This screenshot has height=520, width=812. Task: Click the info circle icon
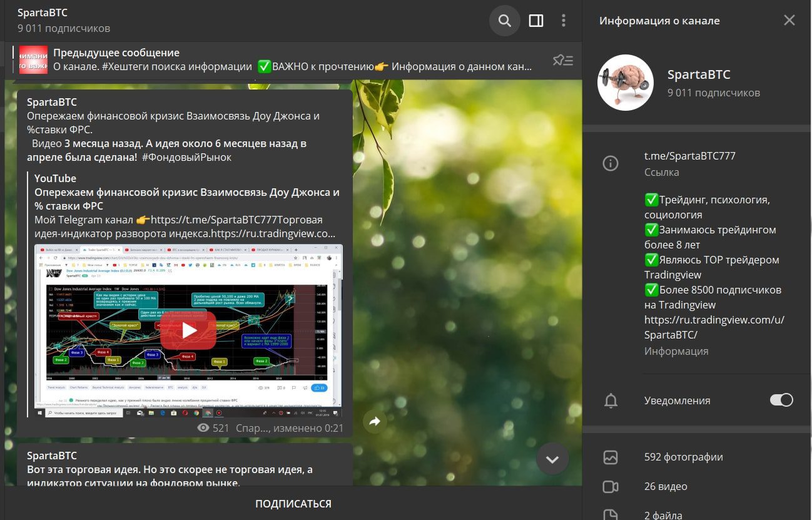611,163
